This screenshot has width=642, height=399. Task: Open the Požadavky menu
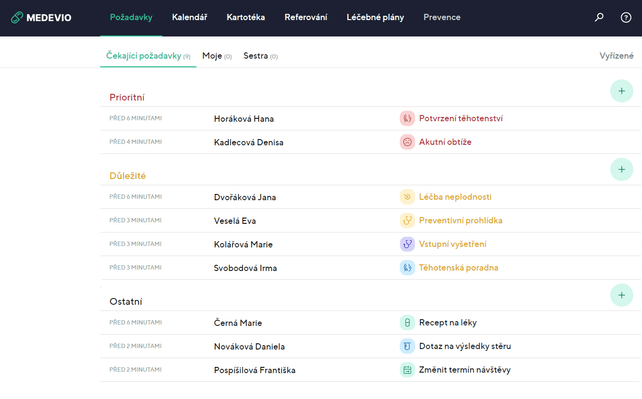coord(131,17)
